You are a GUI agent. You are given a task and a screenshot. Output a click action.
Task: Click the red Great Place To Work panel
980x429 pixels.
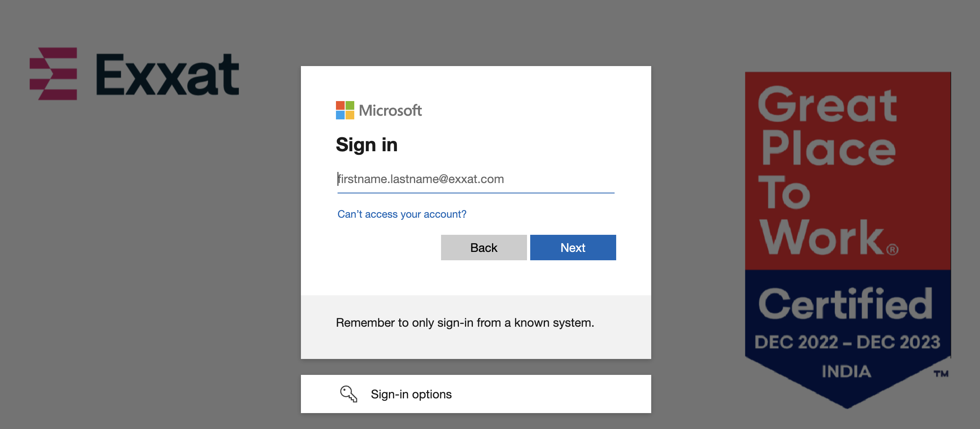coord(848,171)
